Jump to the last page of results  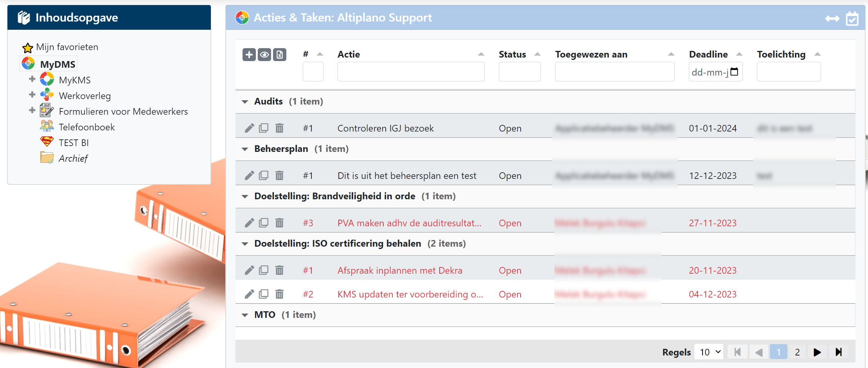pos(838,352)
